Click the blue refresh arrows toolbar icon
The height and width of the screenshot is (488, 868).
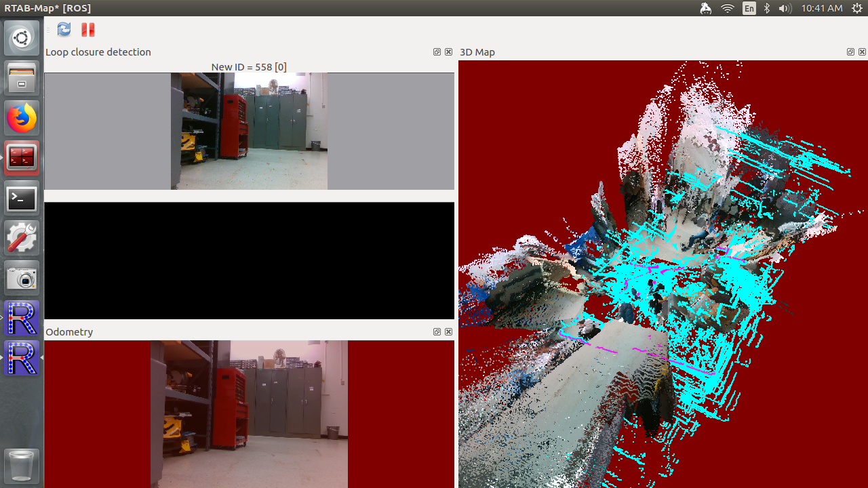(64, 29)
